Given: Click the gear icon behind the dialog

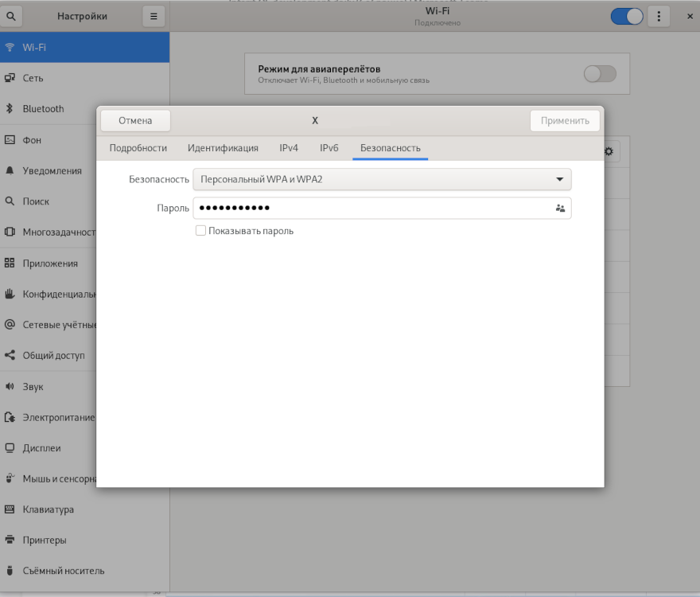Looking at the screenshot, I should point(609,151).
